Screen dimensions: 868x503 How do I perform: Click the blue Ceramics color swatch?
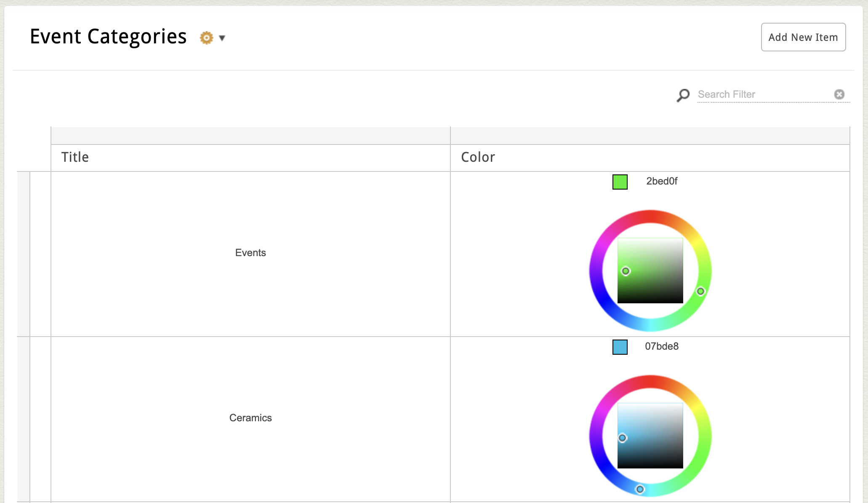(x=620, y=347)
